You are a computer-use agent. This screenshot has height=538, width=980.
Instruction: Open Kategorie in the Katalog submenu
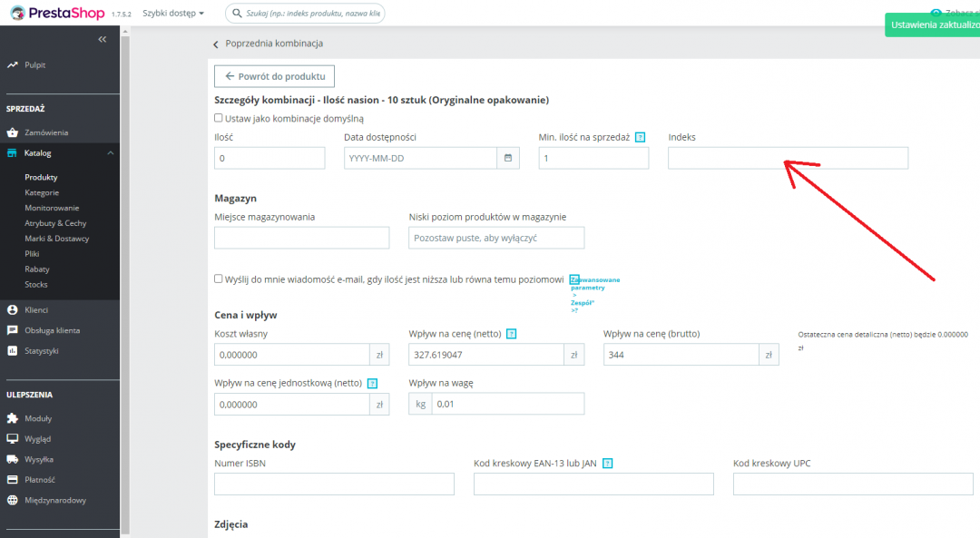[42, 192]
